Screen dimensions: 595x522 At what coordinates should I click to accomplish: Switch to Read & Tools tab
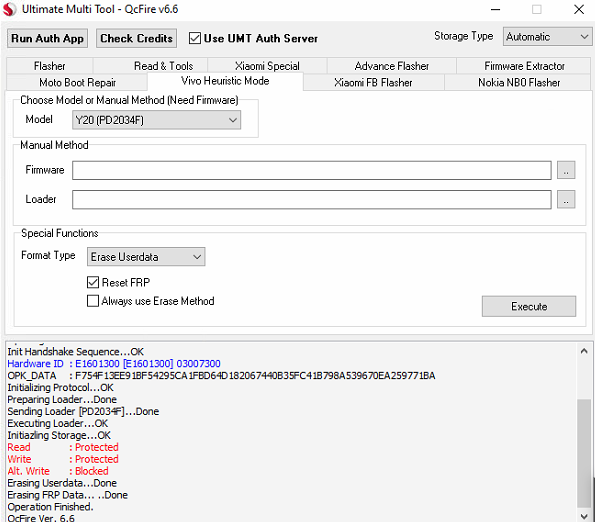pos(164,66)
